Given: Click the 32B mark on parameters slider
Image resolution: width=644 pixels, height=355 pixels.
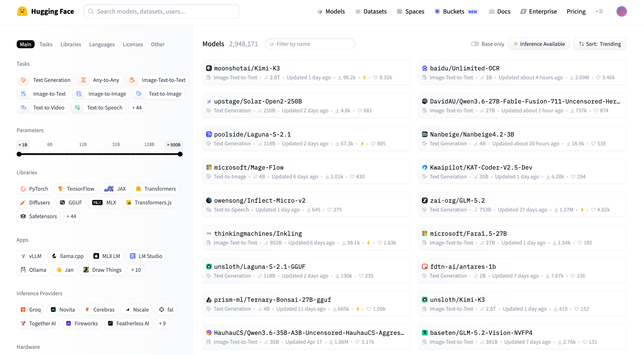Looking at the screenshot, I should coord(116,144).
